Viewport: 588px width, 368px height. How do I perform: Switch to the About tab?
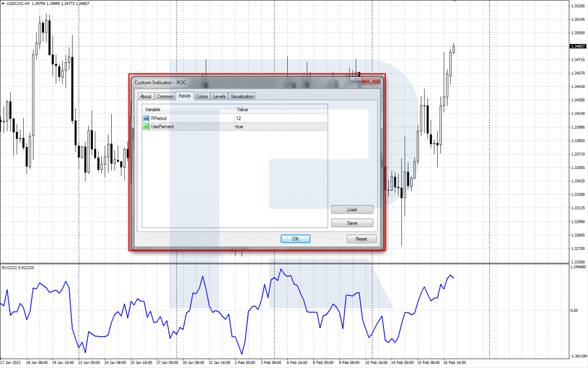pyautogui.click(x=145, y=96)
